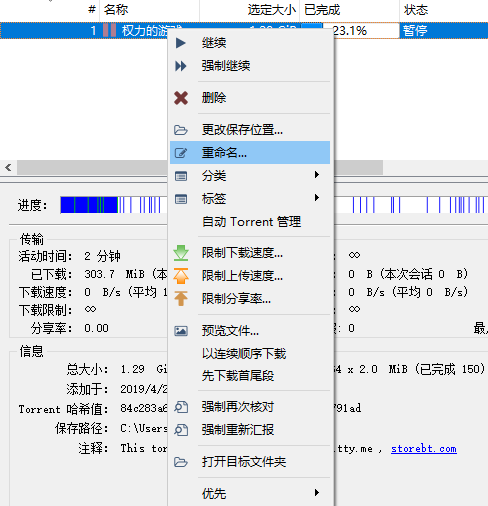
Task: Click the play icon beside 继续
Action: coord(181,43)
